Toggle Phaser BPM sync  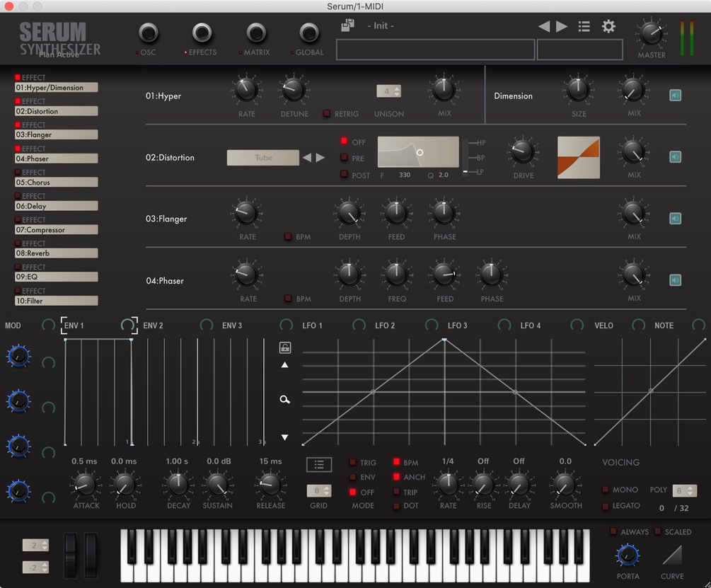pyautogui.click(x=288, y=298)
